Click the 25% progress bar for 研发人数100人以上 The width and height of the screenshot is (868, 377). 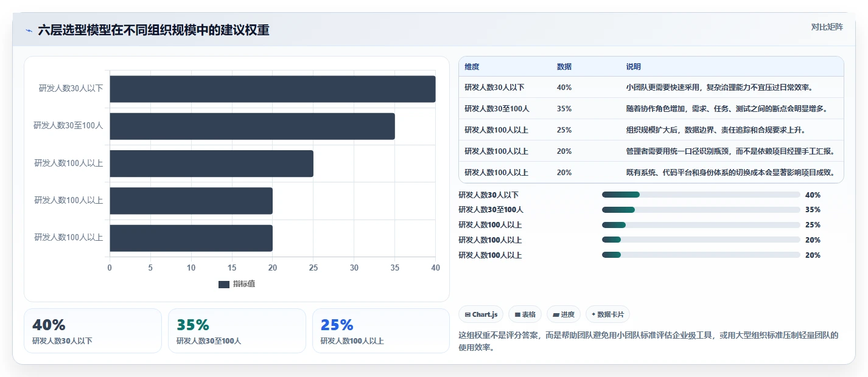(701, 225)
